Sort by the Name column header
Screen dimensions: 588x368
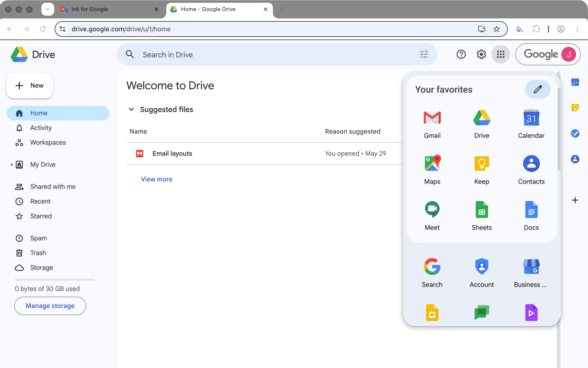pos(138,132)
